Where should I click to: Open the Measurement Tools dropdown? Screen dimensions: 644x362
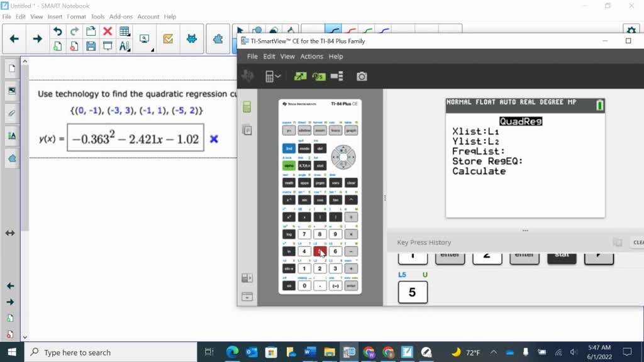pyautogui.click(x=125, y=46)
